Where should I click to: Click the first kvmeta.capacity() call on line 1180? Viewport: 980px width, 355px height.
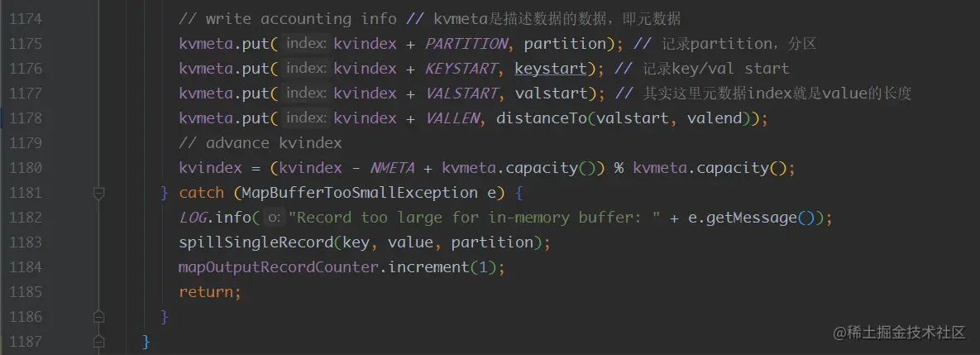tap(519, 168)
